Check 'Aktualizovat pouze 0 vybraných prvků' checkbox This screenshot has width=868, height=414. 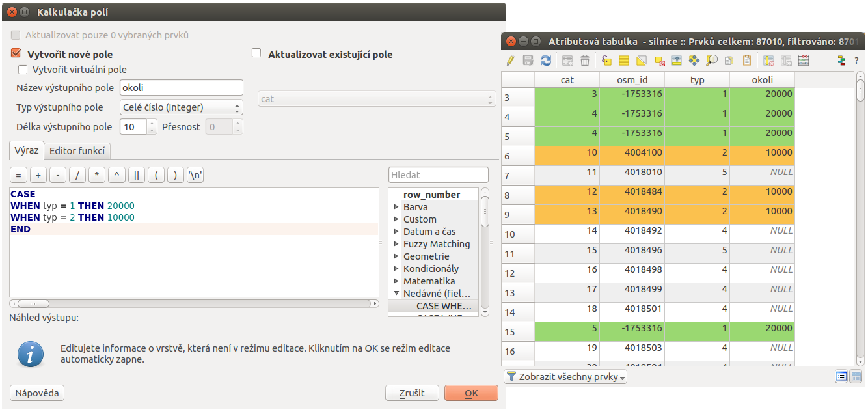16,35
